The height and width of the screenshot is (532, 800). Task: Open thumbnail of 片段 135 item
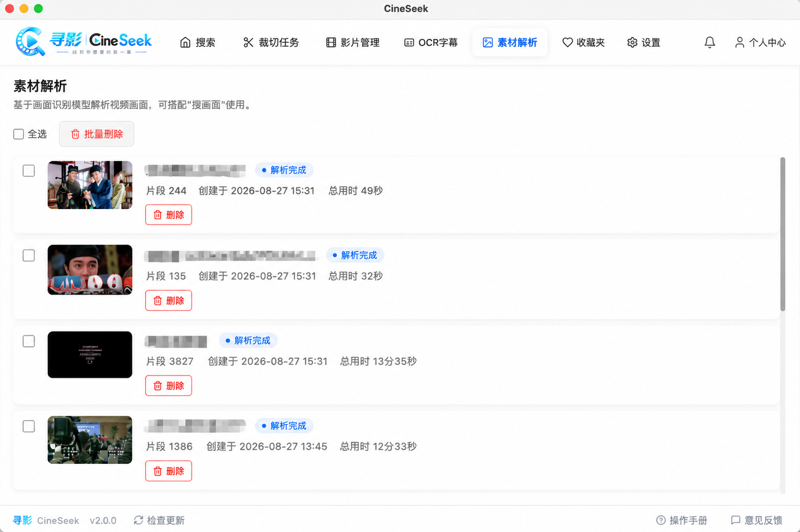(90, 270)
